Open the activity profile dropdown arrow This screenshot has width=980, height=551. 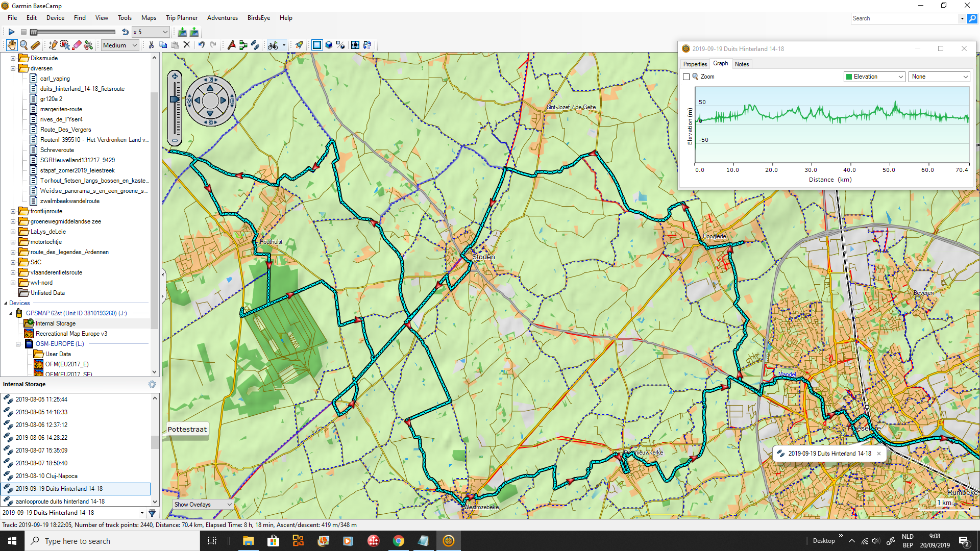point(284,45)
